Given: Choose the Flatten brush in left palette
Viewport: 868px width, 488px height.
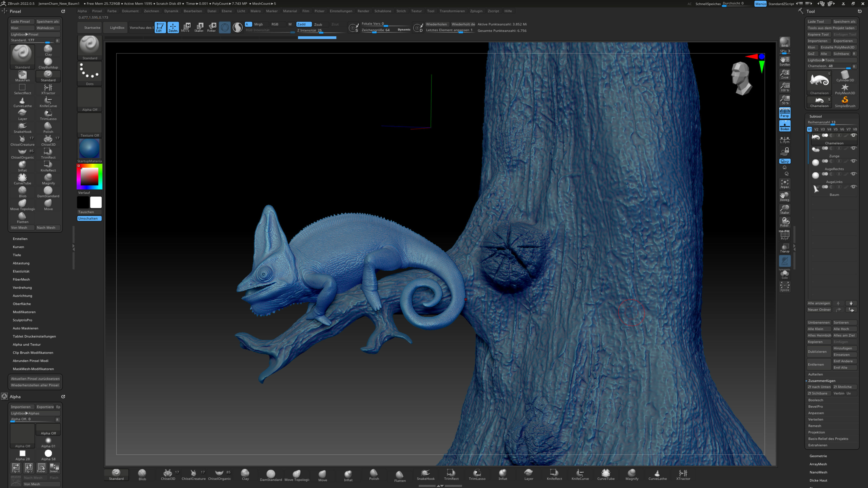Looking at the screenshot, I should tap(22, 218).
